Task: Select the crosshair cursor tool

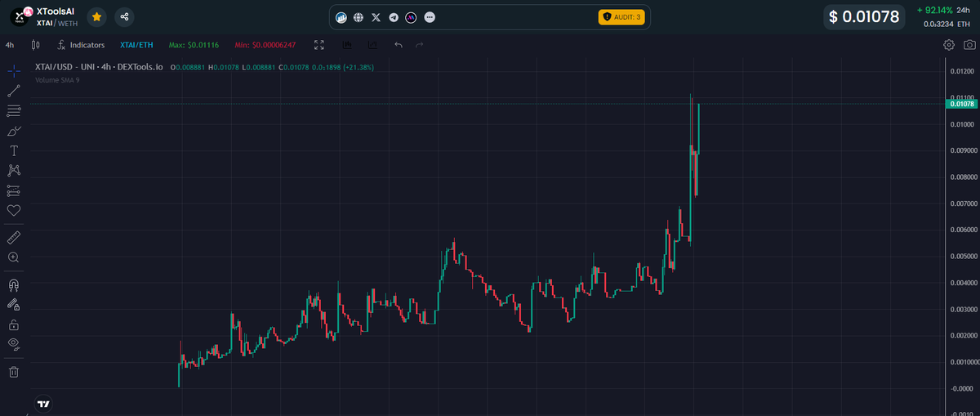Action: click(x=13, y=70)
